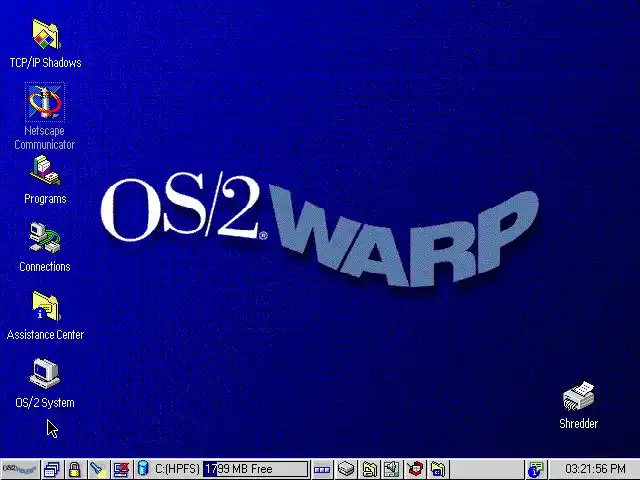Click the blue disk cylinder icon
Viewport: 640px width, 480px height.
pos(143,468)
